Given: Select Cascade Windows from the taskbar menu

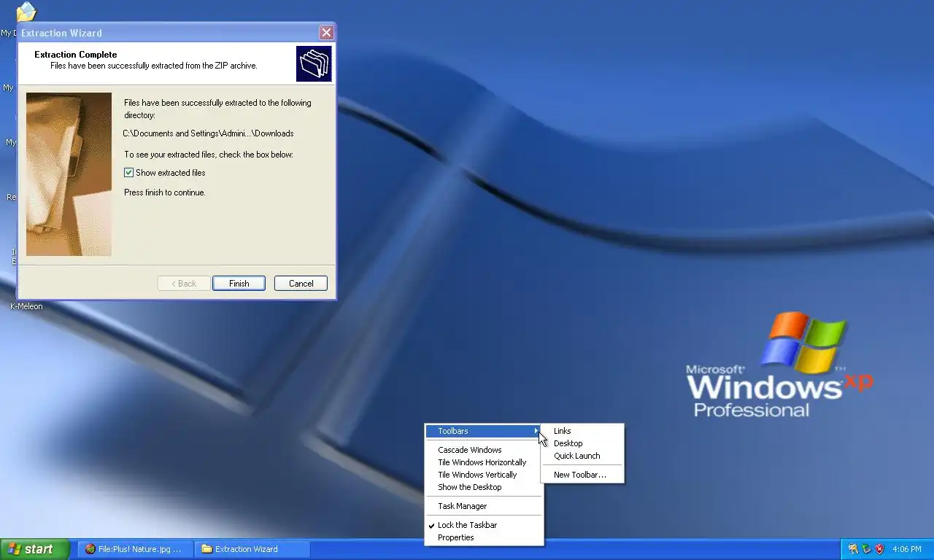Looking at the screenshot, I should click(x=484, y=450).
